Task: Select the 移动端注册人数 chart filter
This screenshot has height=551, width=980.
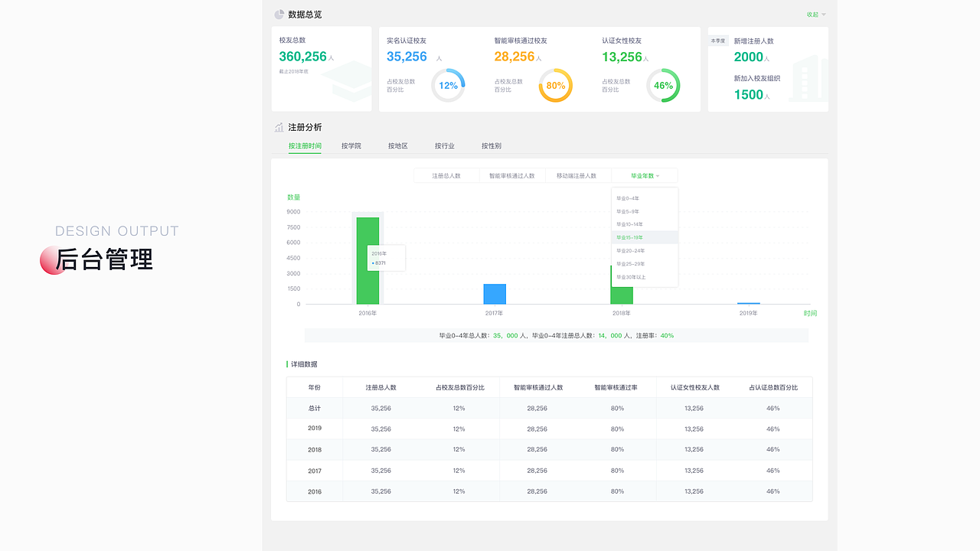Action: point(579,176)
